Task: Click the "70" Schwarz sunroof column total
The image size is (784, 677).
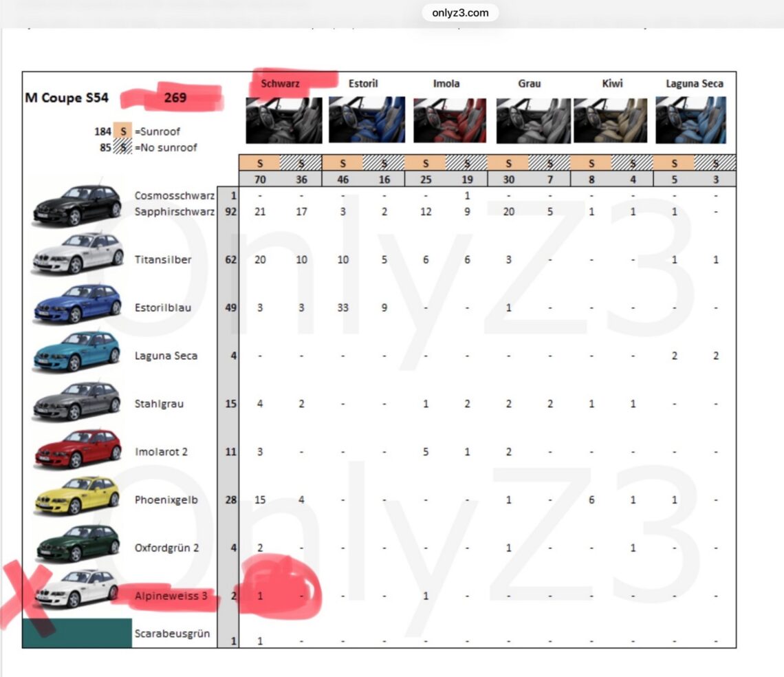Action: point(260,180)
